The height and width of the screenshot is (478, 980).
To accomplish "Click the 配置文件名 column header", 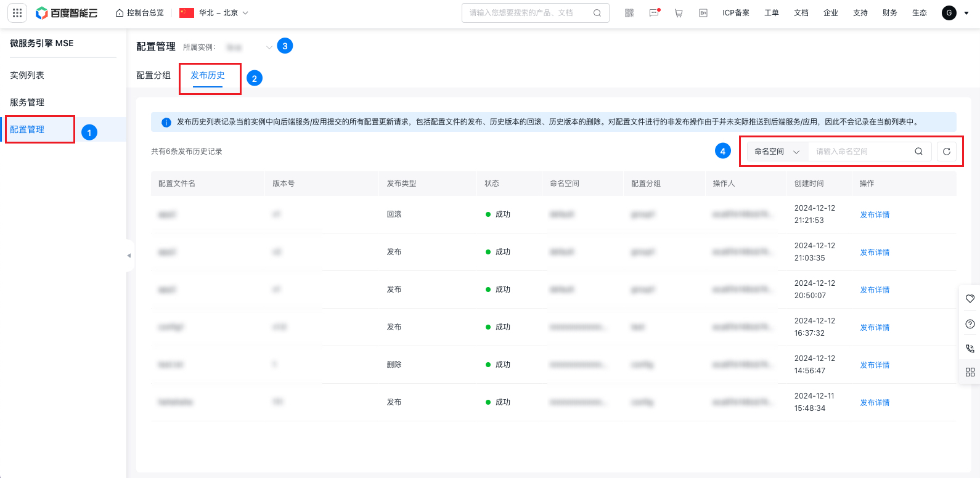I will (x=177, y=184).
